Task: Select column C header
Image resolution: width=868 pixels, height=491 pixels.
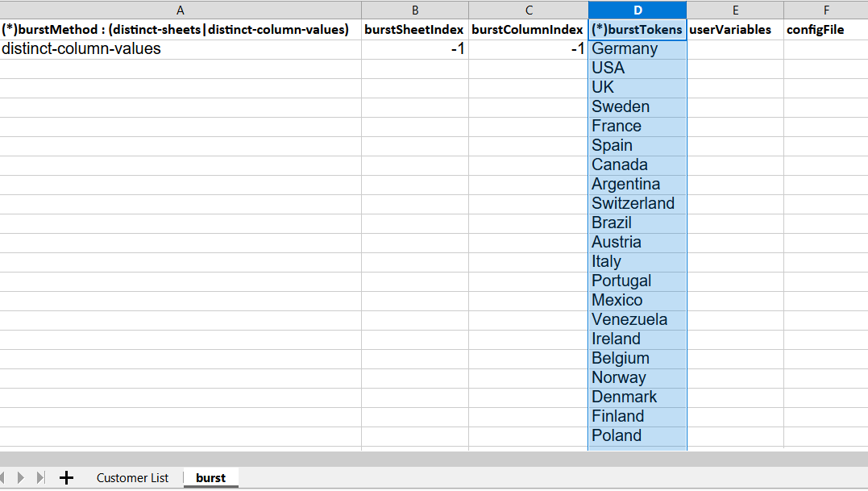Action: tap(529, 10)
